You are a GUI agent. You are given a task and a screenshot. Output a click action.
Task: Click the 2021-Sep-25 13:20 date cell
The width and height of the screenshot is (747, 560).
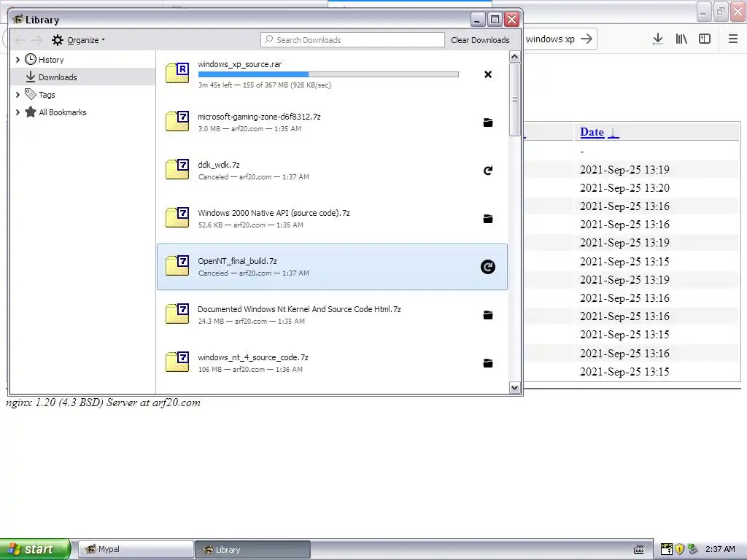tap(624, 187)
